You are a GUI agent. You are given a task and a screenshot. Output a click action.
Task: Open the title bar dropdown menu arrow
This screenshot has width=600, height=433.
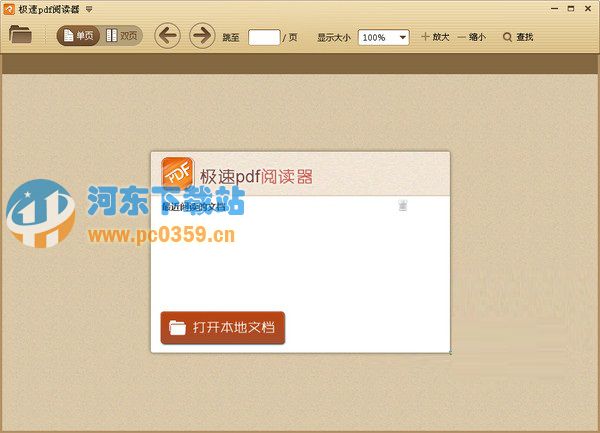click(x=89, y=9)
